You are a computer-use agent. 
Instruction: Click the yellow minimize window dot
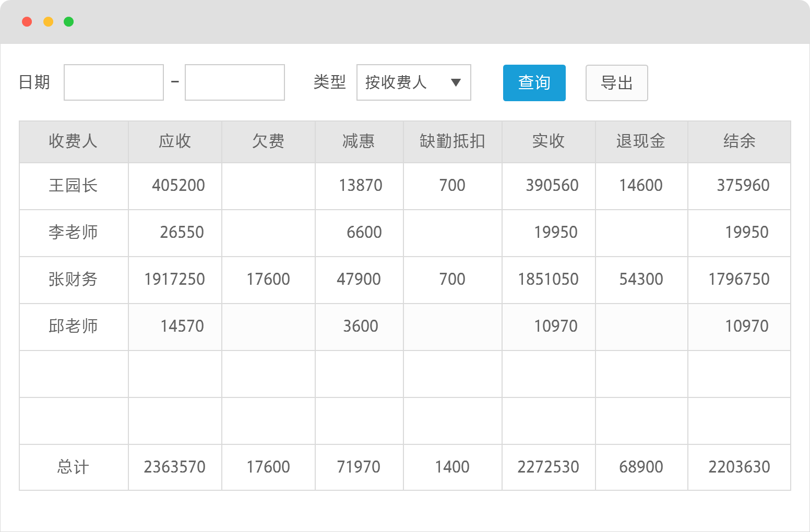point(48,22)
